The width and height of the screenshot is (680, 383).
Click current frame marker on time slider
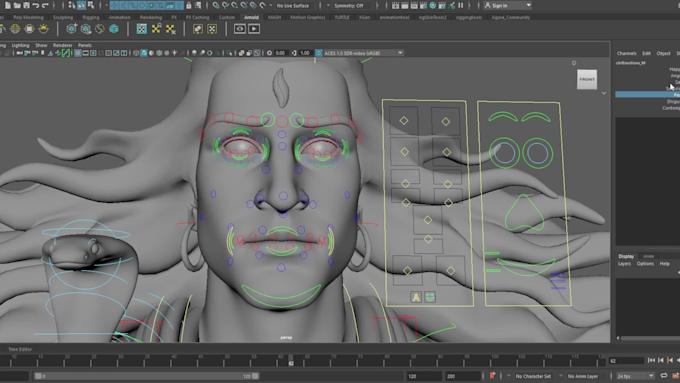pyautogui.click(x=291, y=361)
